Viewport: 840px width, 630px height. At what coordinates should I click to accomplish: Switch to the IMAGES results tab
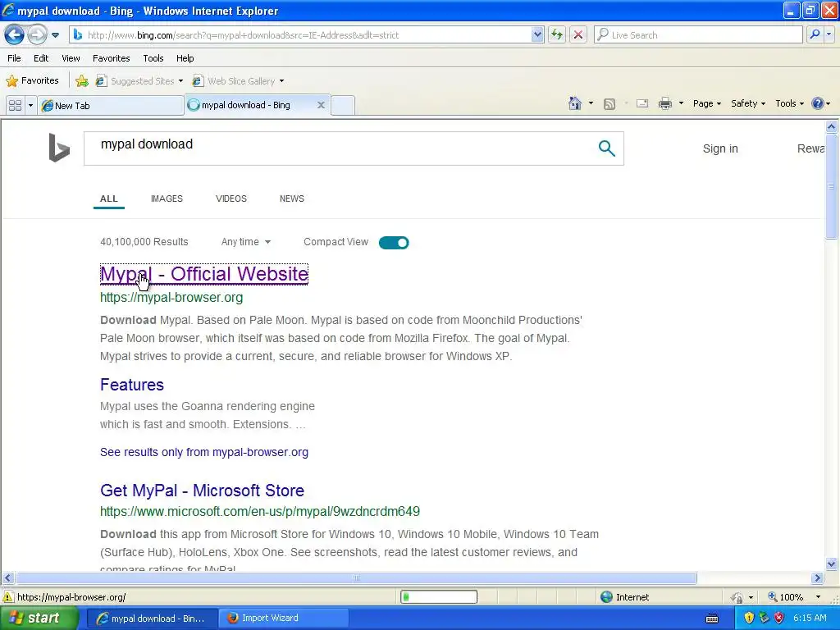pos(167,199)
